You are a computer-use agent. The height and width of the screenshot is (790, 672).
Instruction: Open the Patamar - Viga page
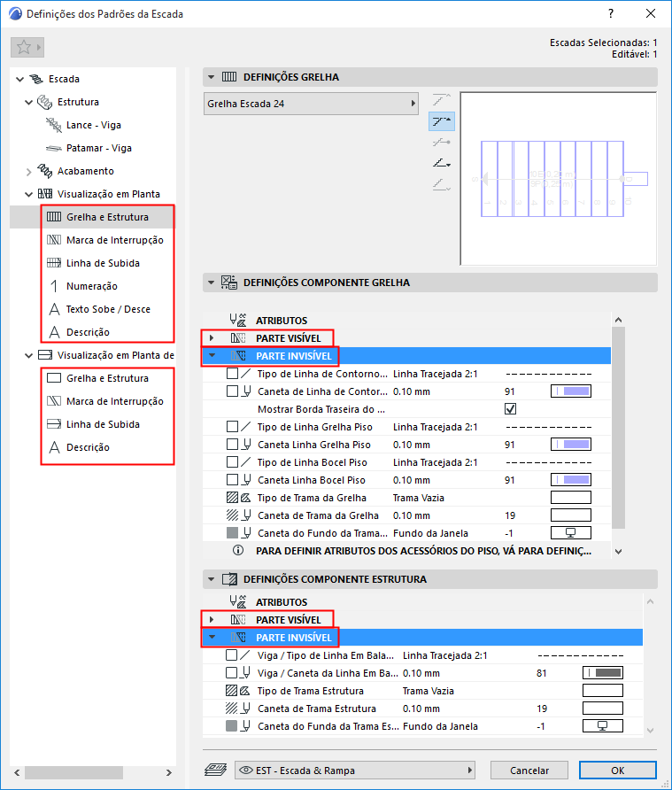(x=99, y=148)
